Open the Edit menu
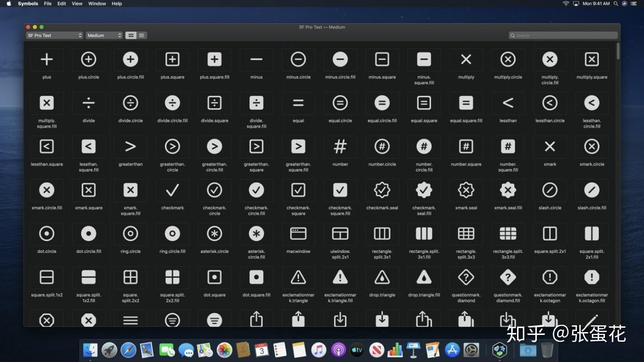 coord(62,3)
